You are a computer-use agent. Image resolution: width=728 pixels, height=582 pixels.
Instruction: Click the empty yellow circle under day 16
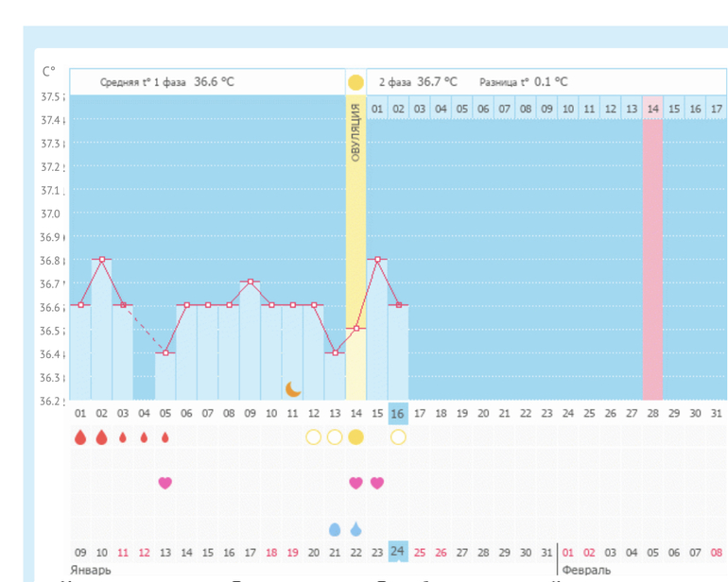398,436
